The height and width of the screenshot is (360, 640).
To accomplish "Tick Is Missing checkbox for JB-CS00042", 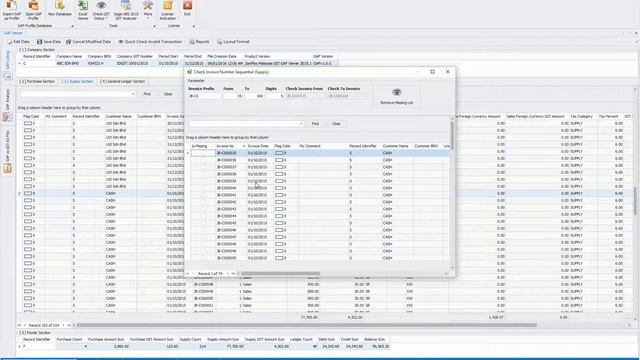I will point(203,202).
